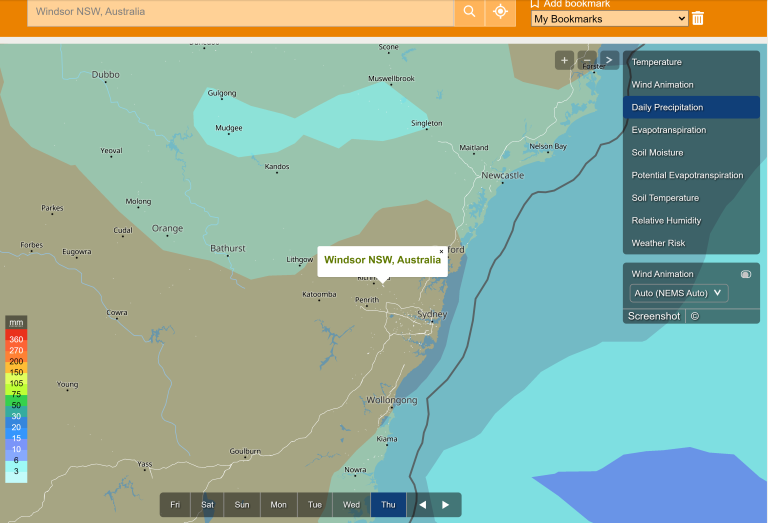The image size is (768, 523).
Task: Click the Windsor NSW, Australia popup title
Action: tap(382, 260)
